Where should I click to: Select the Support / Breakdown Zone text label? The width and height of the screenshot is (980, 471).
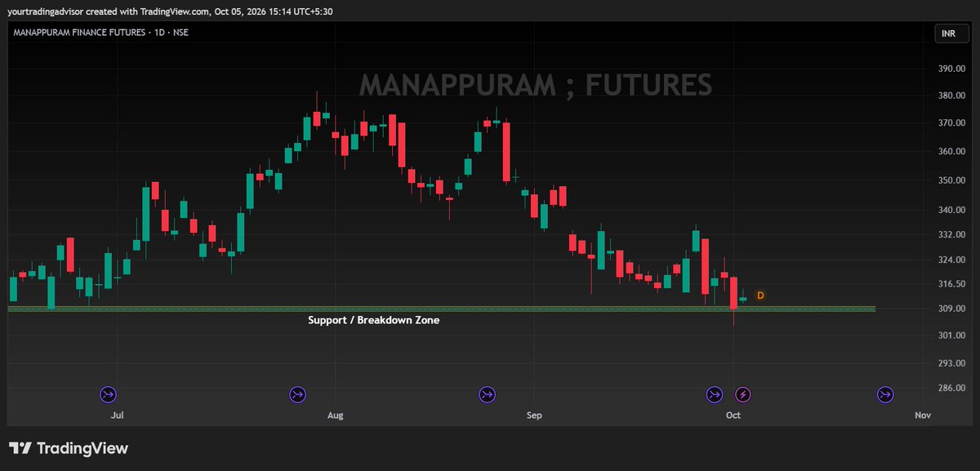click(x=373, y=320)
